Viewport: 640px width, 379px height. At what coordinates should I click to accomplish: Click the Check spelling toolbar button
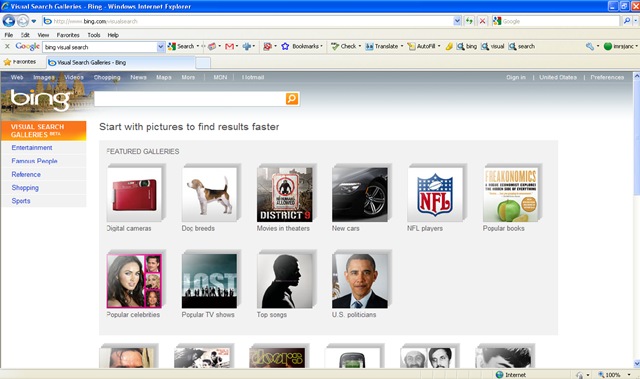[x=344, y=47]
